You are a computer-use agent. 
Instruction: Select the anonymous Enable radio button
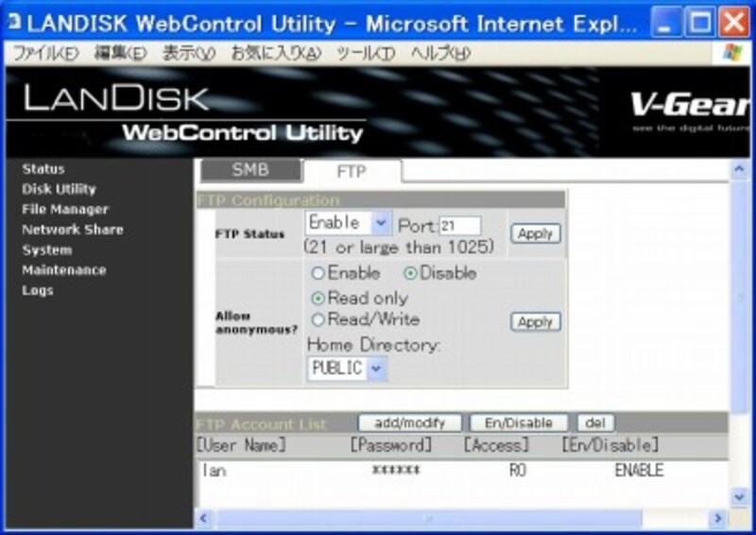click(318, 273)
